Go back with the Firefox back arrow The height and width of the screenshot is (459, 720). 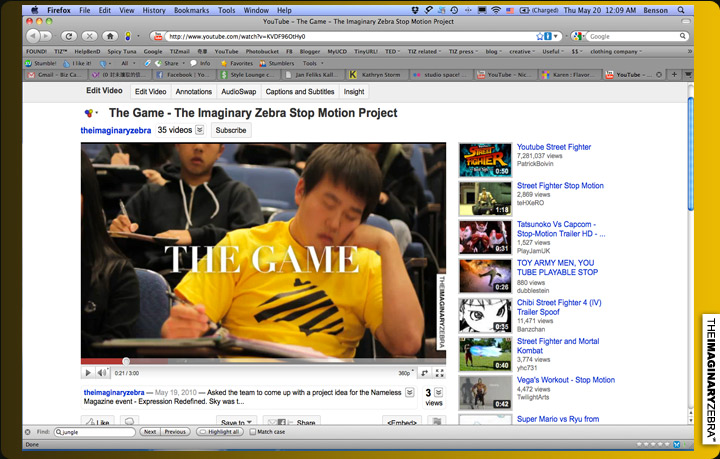coord(33,36)
